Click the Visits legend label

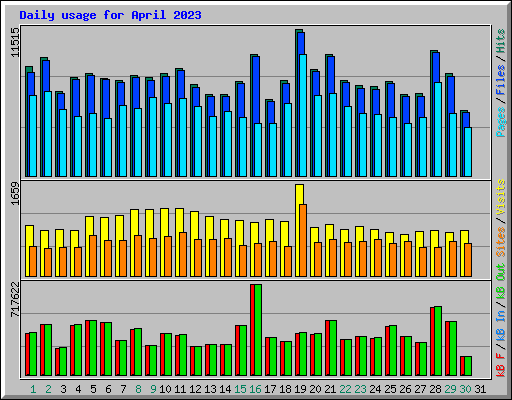tap(501, 198)
